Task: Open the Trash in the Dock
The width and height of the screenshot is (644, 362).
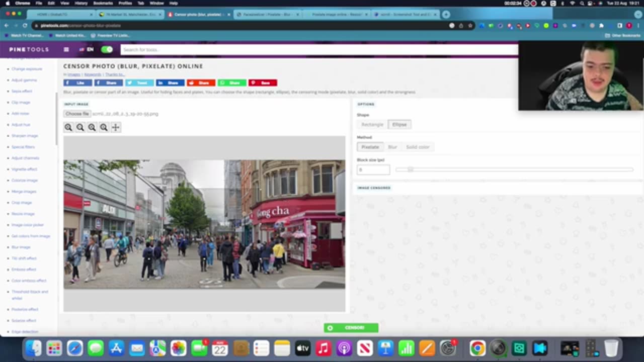Action: pyautogui.click(x=611, y=348)
